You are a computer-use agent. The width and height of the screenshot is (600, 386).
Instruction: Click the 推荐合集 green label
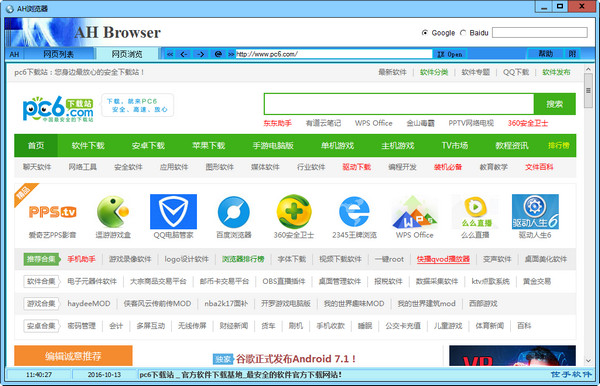click(x=41, y=259)
